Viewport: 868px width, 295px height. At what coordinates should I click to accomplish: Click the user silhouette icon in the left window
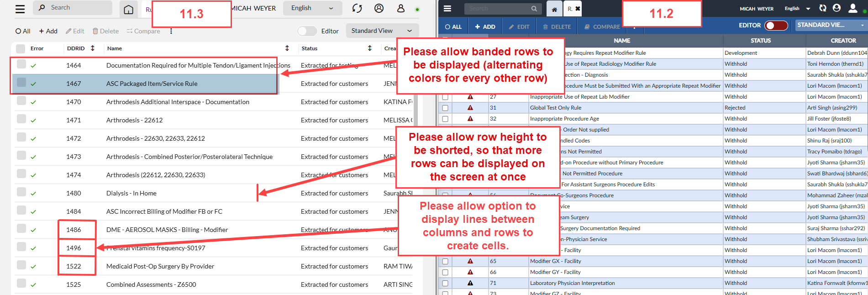401,8
